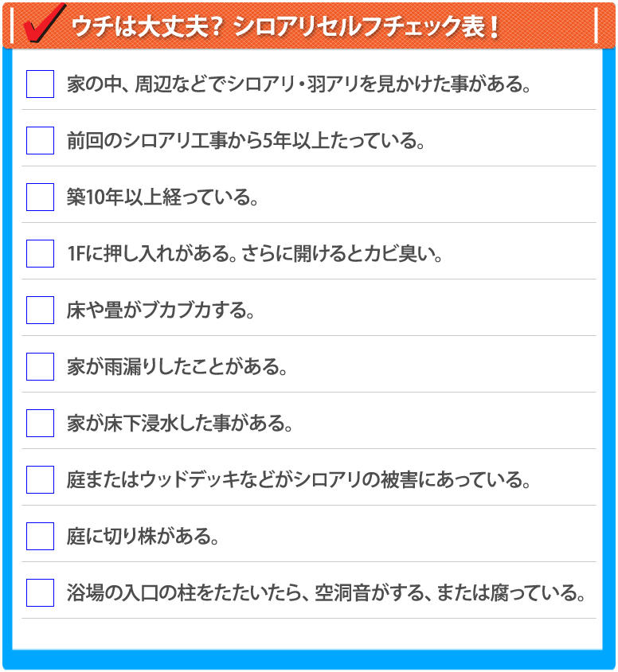Enable the 築10年以上経っている checkbox

40,197
